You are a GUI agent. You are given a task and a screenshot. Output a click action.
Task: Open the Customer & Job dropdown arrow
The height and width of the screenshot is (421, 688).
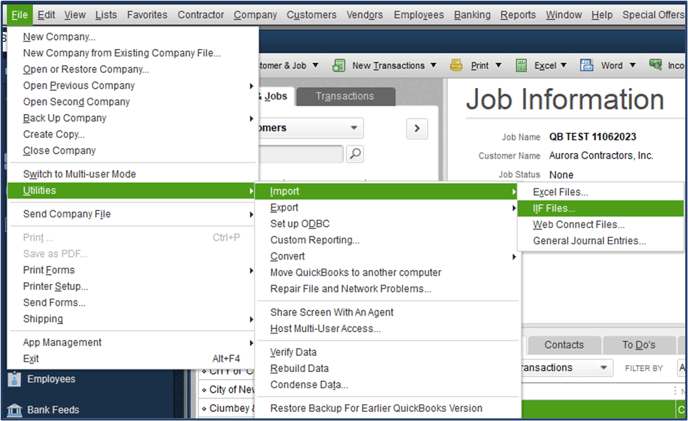coord(315,65)
